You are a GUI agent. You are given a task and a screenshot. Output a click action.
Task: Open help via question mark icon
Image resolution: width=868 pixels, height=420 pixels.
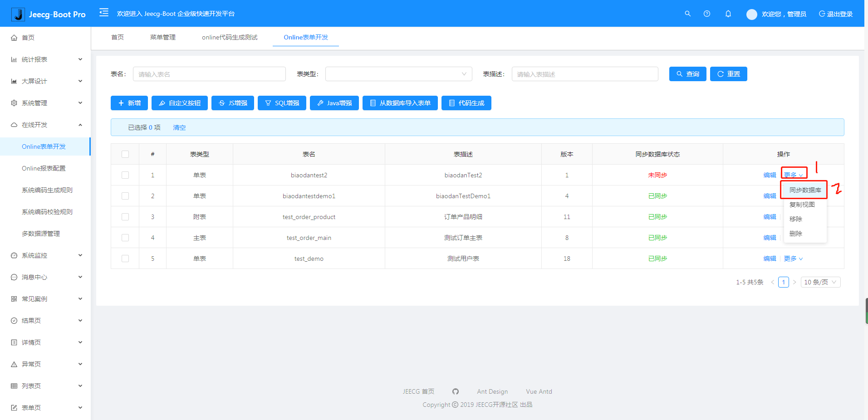click(707, 14)
